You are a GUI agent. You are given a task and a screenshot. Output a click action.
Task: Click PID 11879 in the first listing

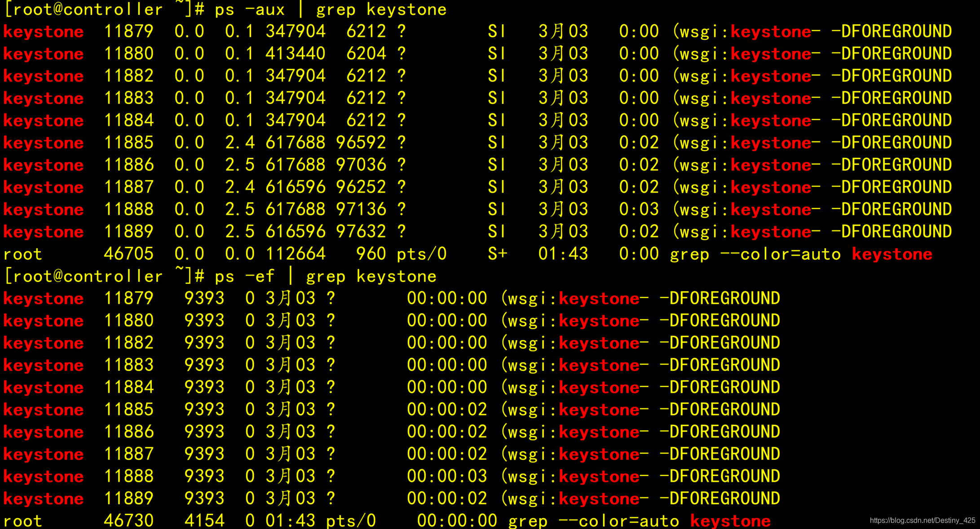click(128, 31)
